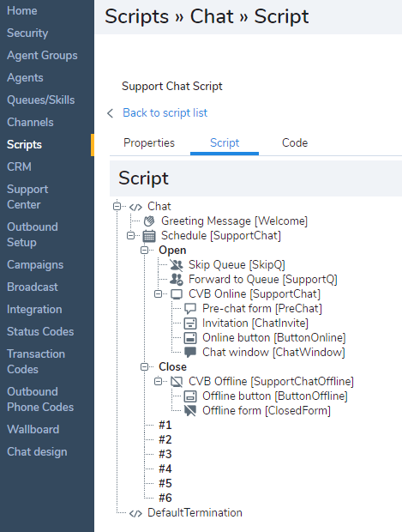Select the DefaultTermination tree item
Image resolution: width=402 pixels, height=532 pixels.
[195, 512]
